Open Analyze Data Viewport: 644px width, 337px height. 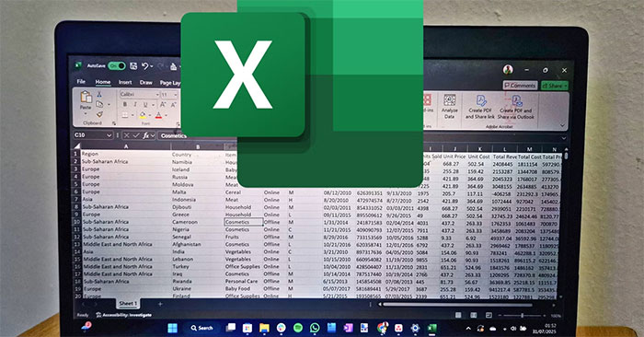point(450,107)
